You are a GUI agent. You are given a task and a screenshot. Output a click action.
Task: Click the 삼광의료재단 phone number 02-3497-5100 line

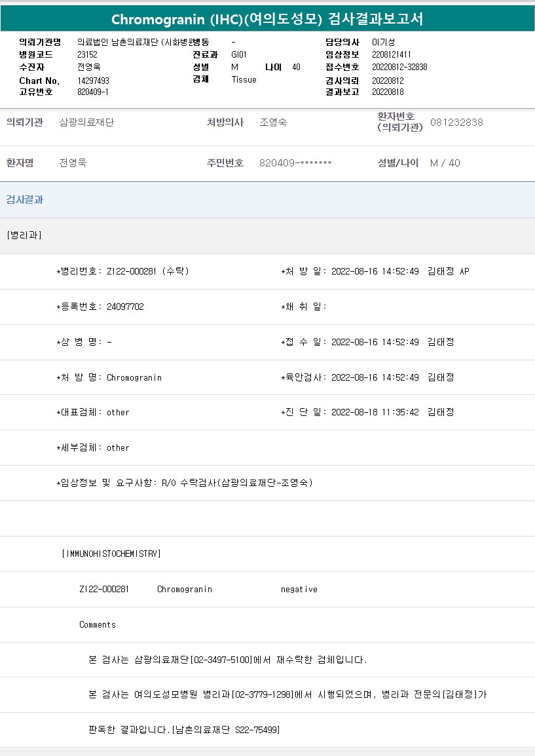pos(228,660)
